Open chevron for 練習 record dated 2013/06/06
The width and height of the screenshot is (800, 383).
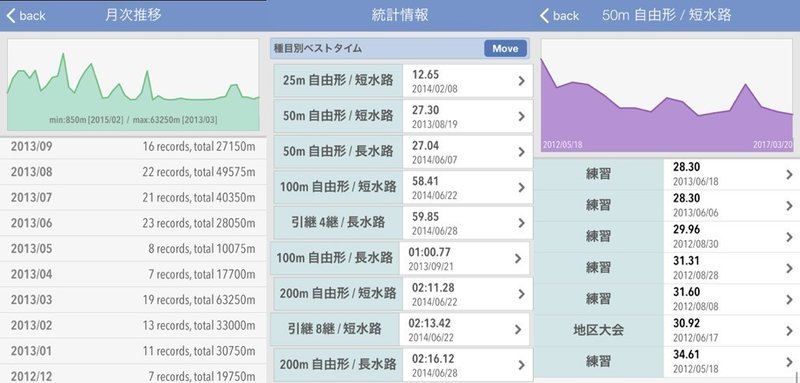[x=790, y=206]
